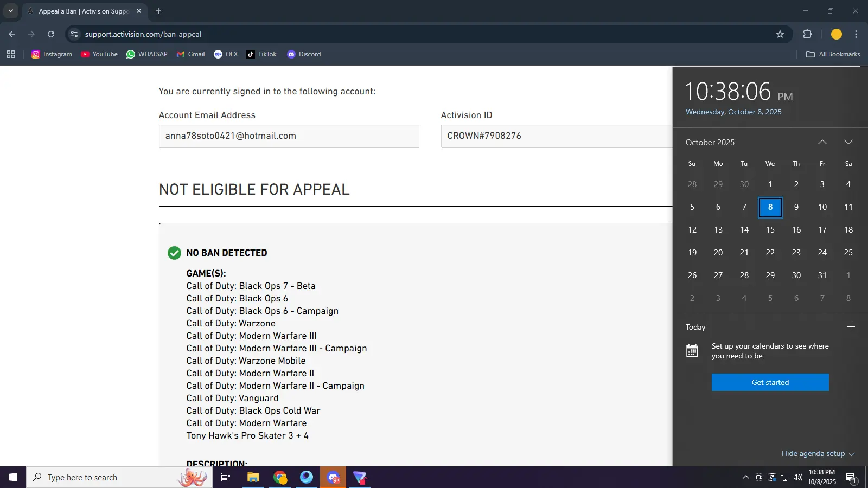Click the Get started button
Viewport: 868px width, 488px height.
point(770,382)
